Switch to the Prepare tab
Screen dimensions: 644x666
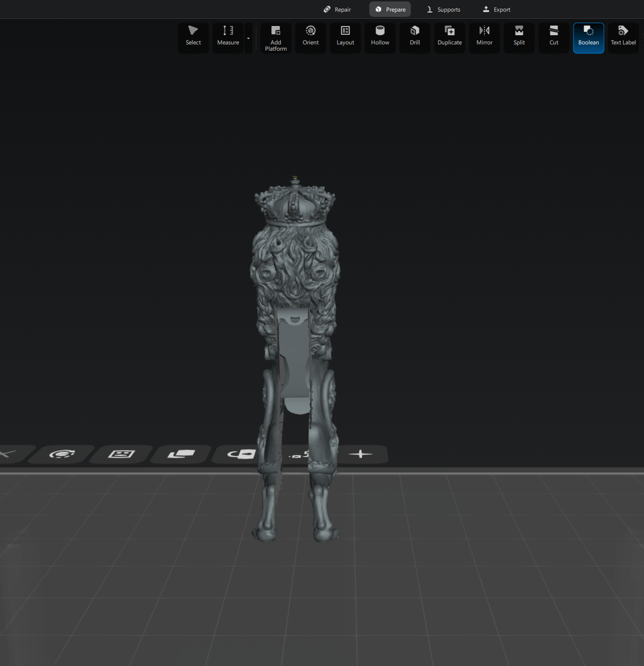390,10
